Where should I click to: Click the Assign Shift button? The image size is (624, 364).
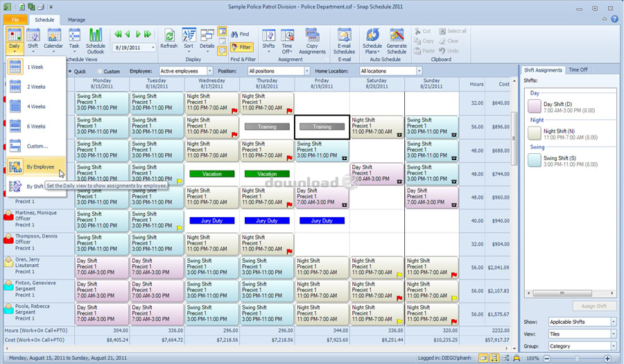[x=593, y=306]
